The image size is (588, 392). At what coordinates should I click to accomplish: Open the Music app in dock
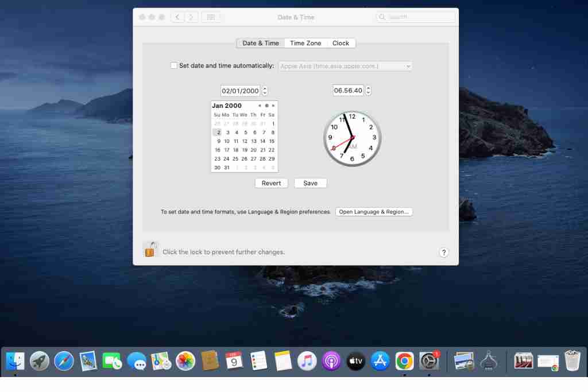coord(307,361)
